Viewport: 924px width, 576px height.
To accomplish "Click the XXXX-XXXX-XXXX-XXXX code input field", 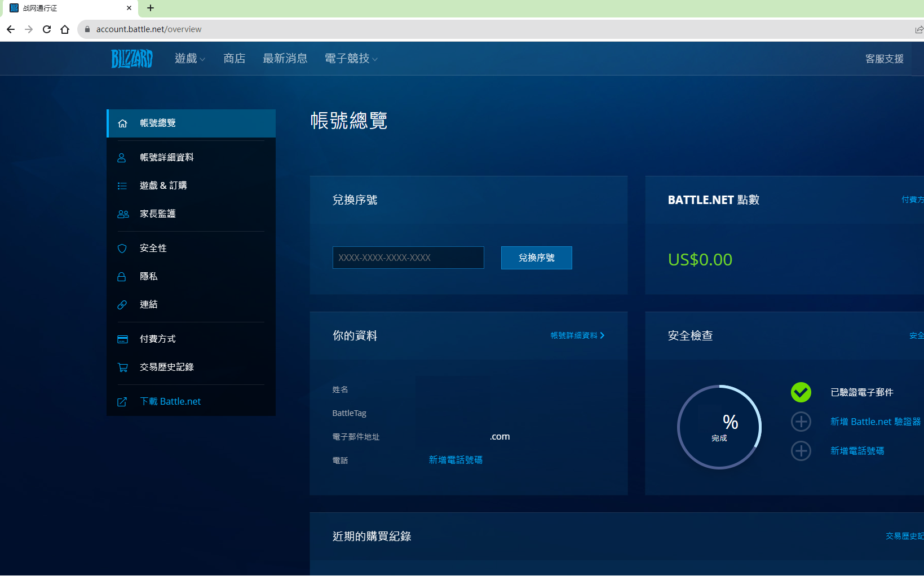I will [x=408, y=258].
